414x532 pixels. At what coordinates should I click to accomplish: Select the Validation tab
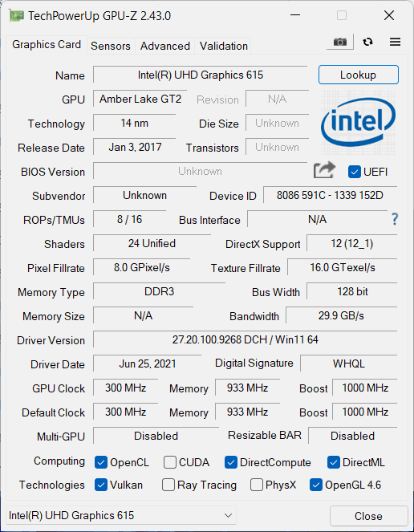click(x=223, y=46)
